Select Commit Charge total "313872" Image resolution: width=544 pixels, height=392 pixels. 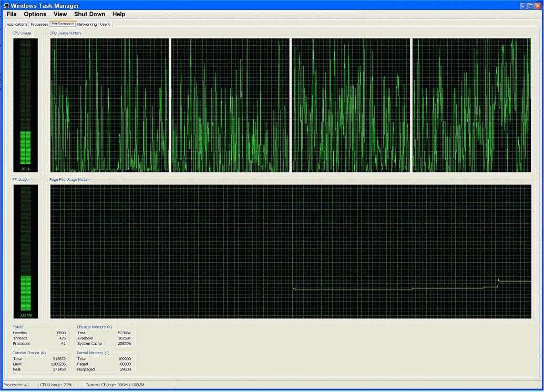pos(59,359)
